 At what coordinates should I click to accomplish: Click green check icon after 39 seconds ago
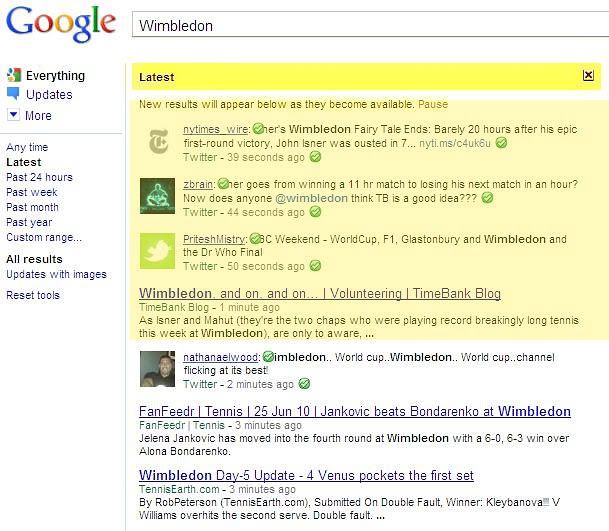(315, 157)
